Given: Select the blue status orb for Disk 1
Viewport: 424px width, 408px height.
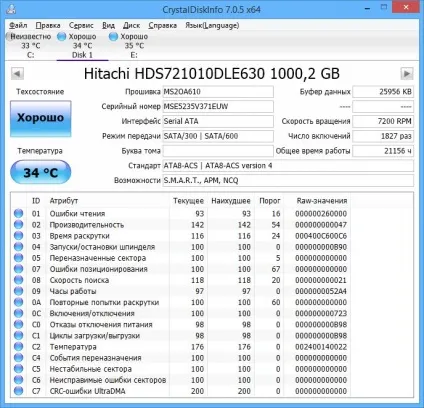Looking at the screenshot, I should 62,36.
